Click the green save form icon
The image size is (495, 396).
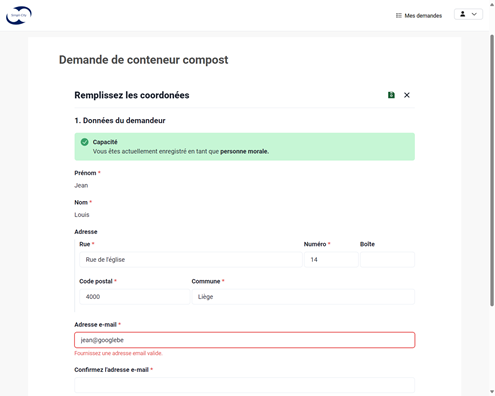[391, 95]
